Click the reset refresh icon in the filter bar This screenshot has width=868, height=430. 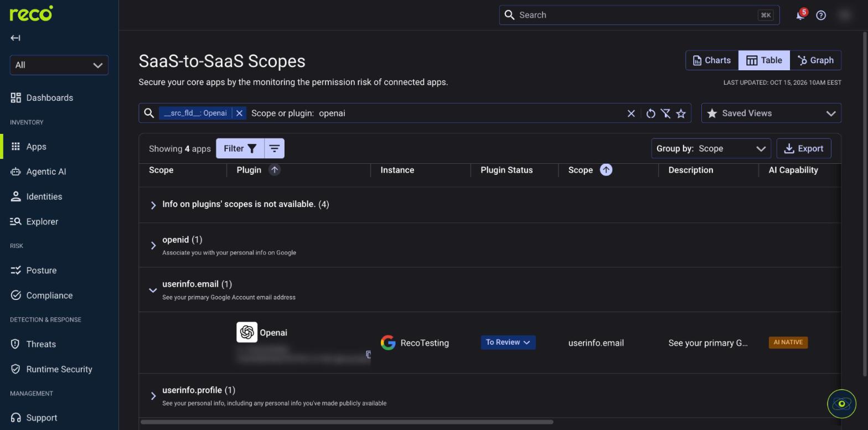pyautogui.click(x=651, y=113)
